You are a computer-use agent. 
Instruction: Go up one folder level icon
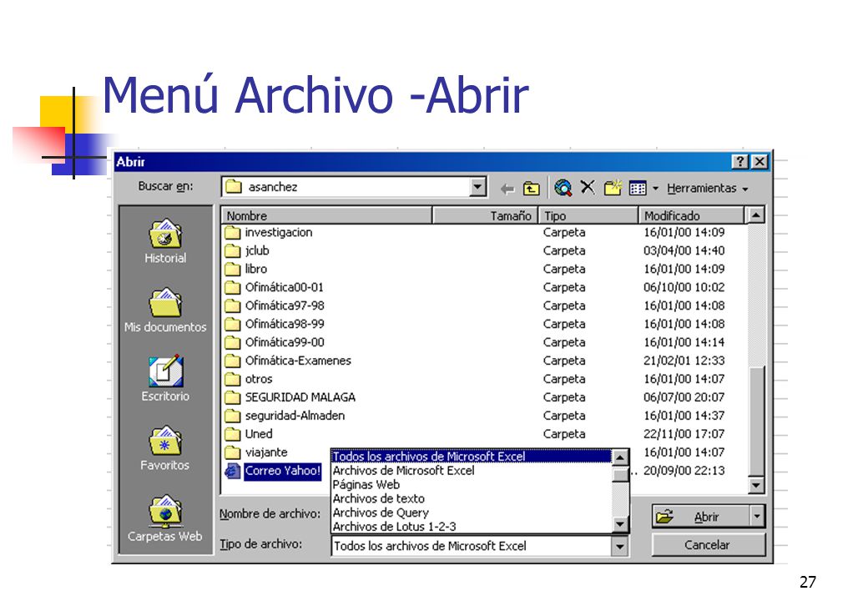532,188
